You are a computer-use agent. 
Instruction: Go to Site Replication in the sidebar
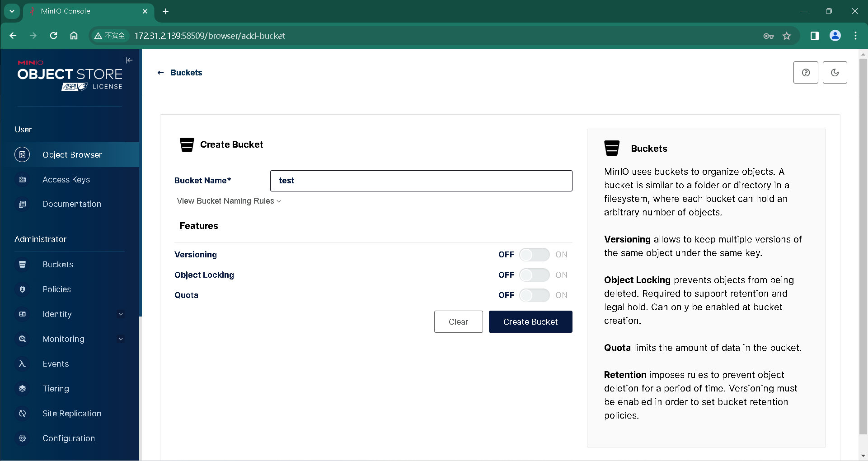click(71, 414)
